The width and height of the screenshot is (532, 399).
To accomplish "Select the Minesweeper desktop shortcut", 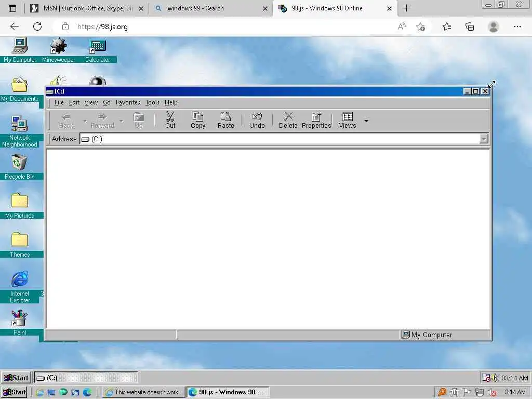I will (58, 50).
